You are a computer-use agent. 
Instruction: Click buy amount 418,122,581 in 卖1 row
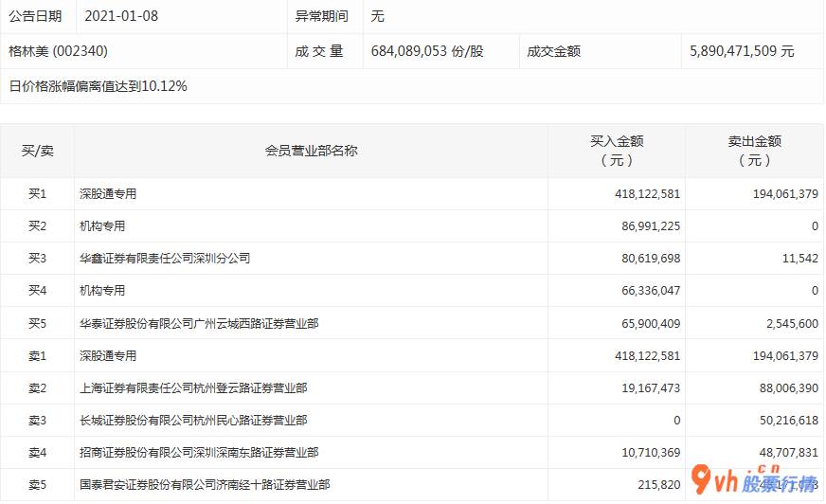647,355
